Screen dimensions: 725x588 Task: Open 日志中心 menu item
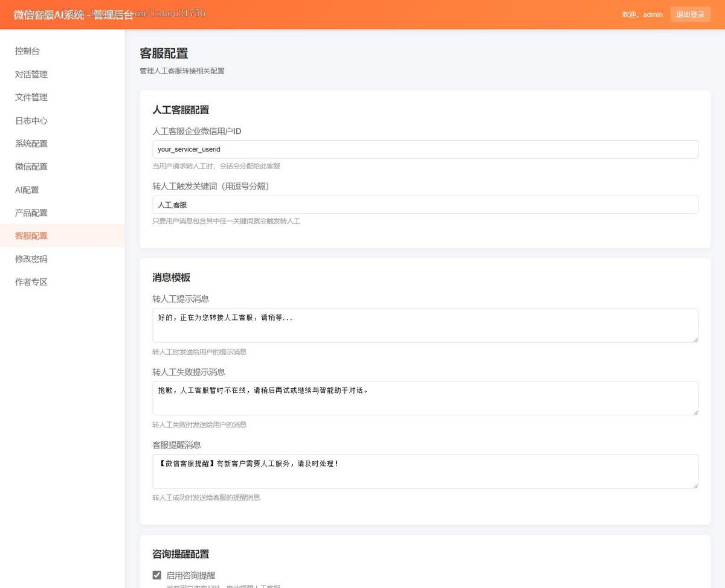tap(62, 121)
